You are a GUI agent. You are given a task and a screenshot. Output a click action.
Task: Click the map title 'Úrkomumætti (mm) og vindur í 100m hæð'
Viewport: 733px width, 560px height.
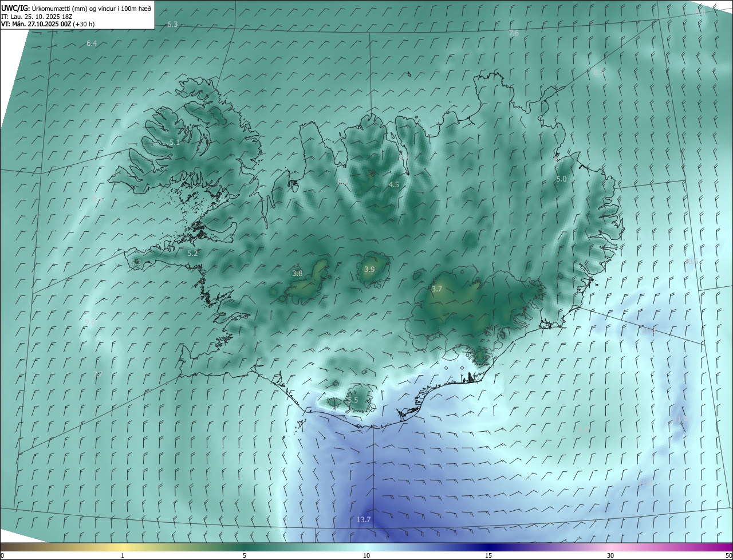[92, 8]
